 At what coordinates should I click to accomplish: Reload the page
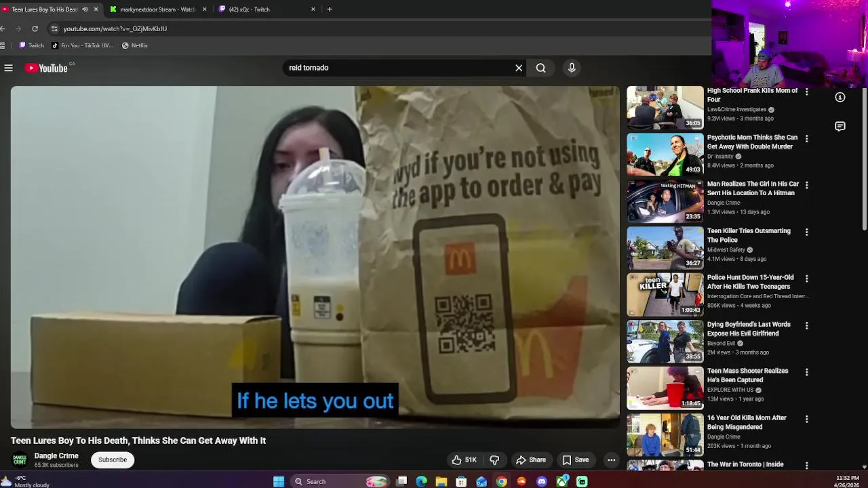pyautogui.click(x=35, y=28)
